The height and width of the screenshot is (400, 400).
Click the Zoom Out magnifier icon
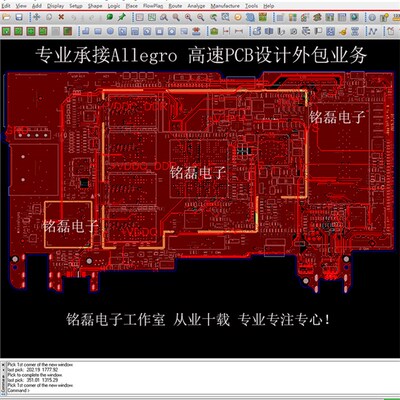(201, 17)
